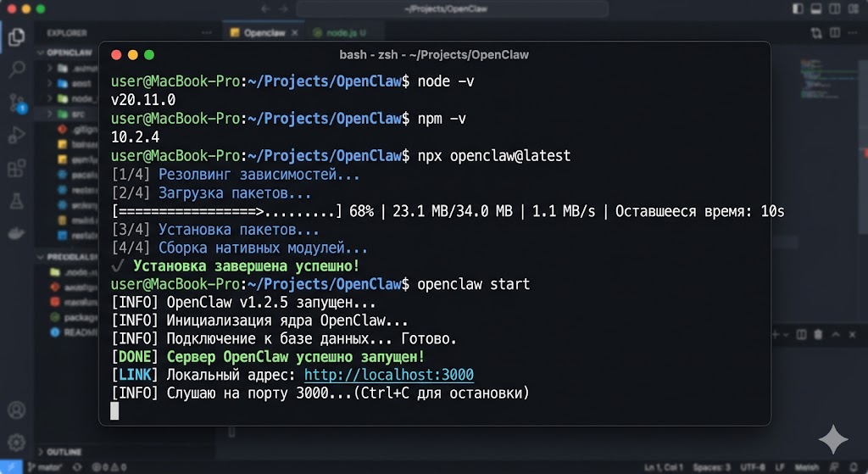Close the Openclaw editor tab
This screenshot has height=474, width=868.
pyautogui.click(x=294, y=33)
